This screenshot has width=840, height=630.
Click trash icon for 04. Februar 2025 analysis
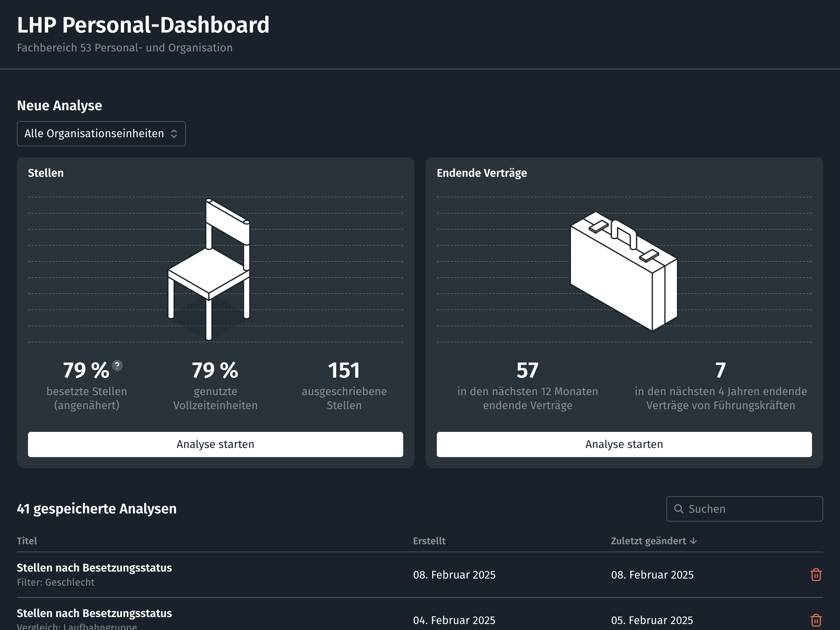click(816, 620)
